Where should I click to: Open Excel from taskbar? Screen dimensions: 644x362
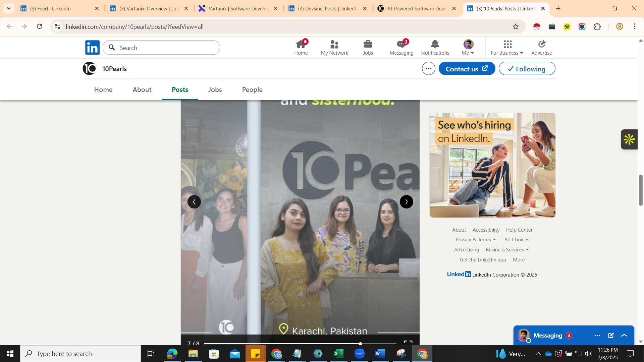(x=338, y=354)
